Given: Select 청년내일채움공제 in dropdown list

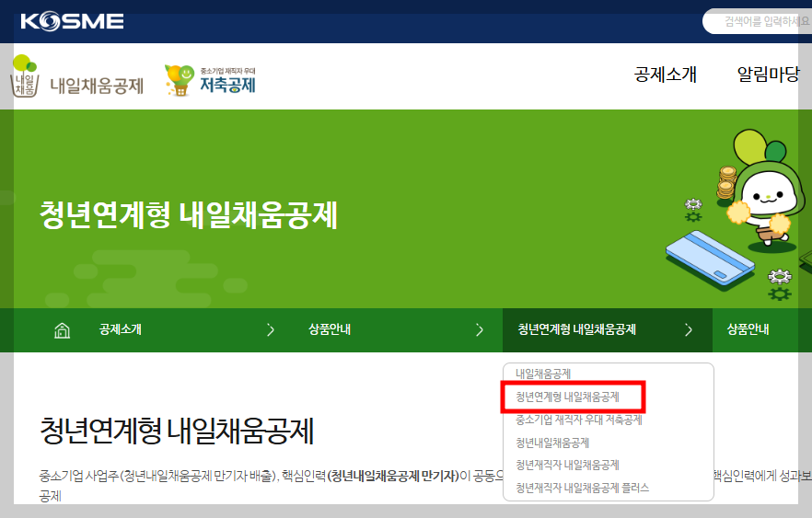Looking at the screenshot, I should tap(552, 443).
